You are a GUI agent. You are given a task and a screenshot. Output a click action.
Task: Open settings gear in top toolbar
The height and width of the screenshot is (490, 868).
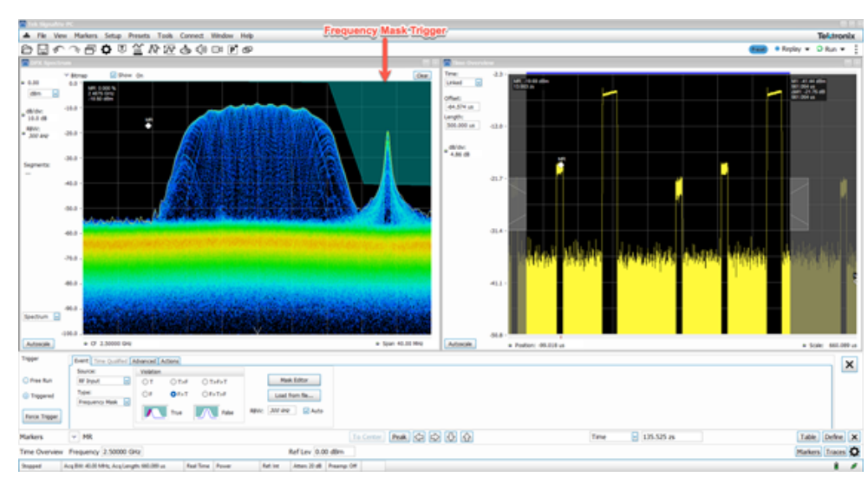coord(107,49)
